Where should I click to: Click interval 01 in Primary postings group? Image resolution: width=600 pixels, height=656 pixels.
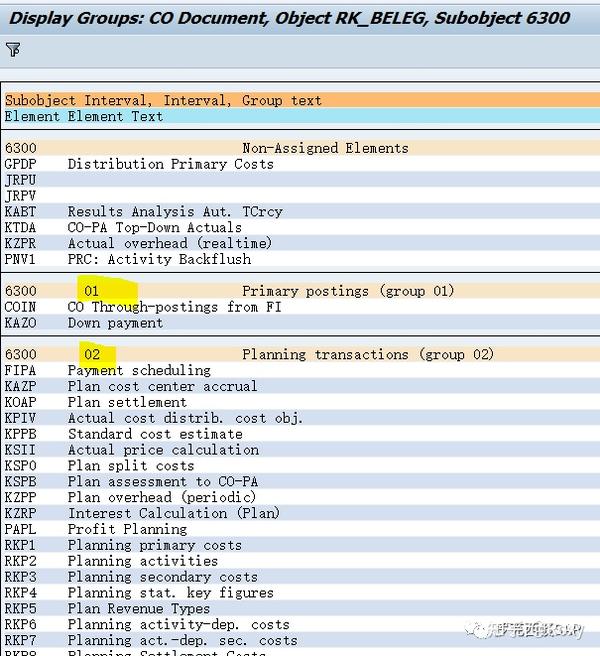(x=91, y=291)
